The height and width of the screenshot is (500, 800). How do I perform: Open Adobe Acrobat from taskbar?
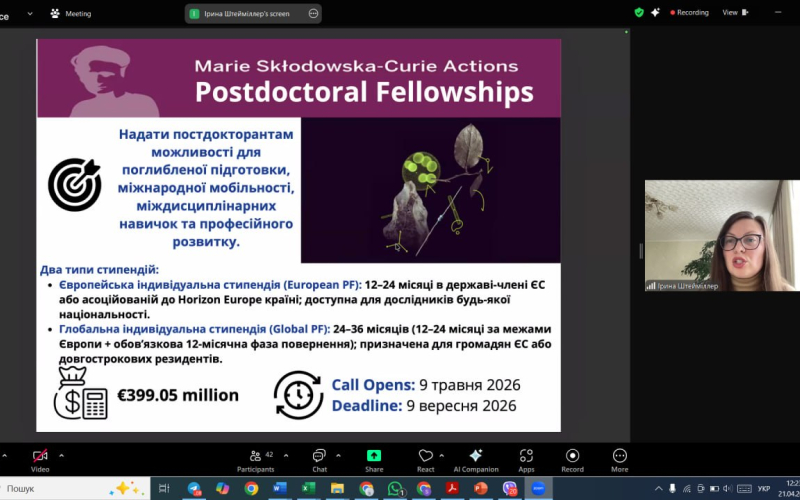tap(452, 489)
